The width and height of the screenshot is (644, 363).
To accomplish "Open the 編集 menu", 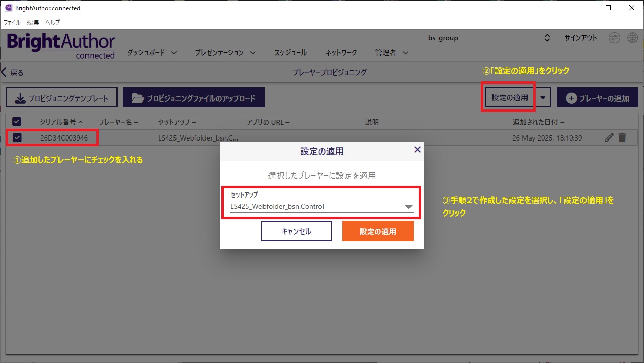I will point(33,23).
